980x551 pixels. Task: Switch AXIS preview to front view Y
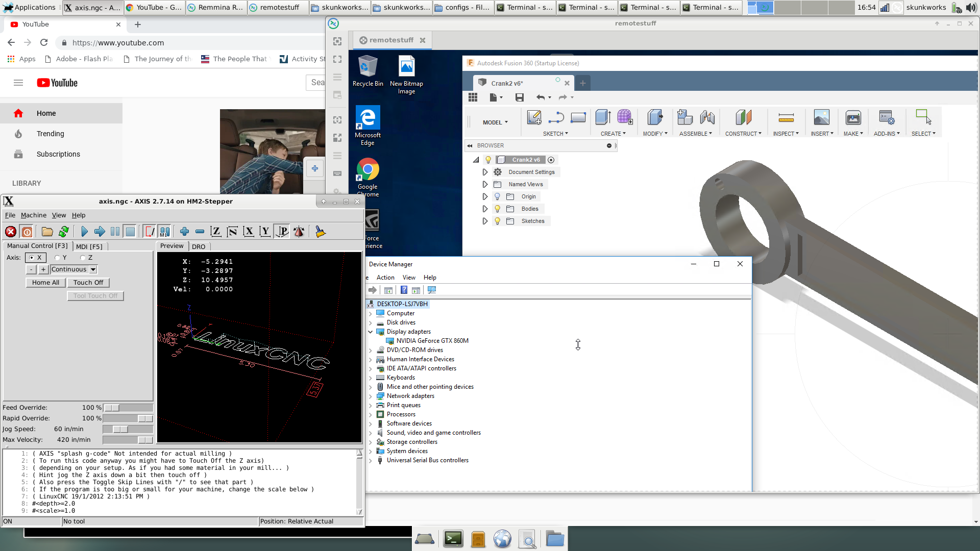tap(265, 232)
